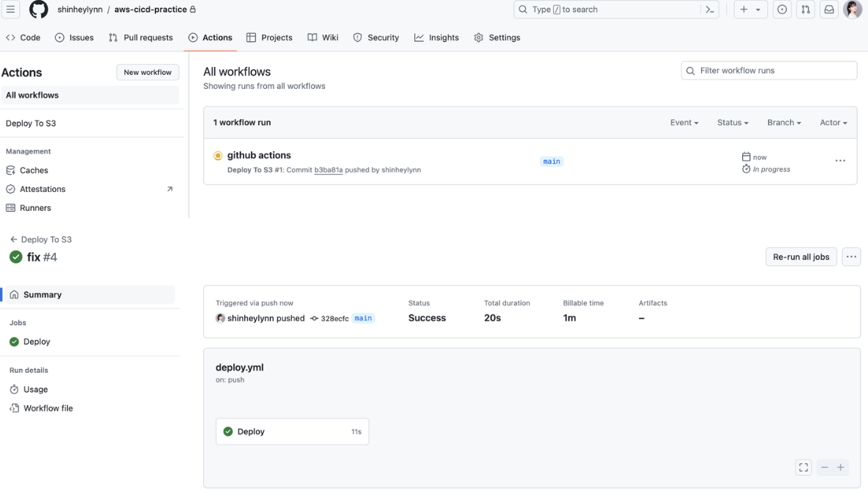The image size is (868, 497).
Task: Click Re-run all jobs button
Action: point(801,257)
